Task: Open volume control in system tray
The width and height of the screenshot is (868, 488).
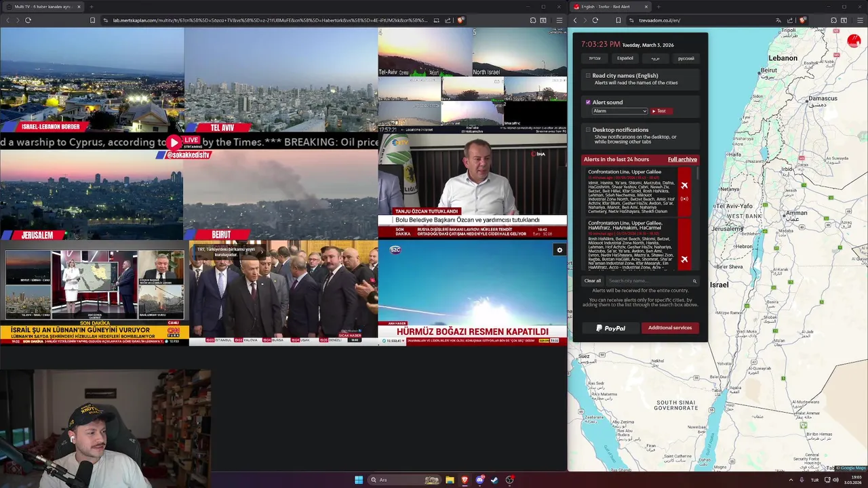Action: [x=835, y=480]
